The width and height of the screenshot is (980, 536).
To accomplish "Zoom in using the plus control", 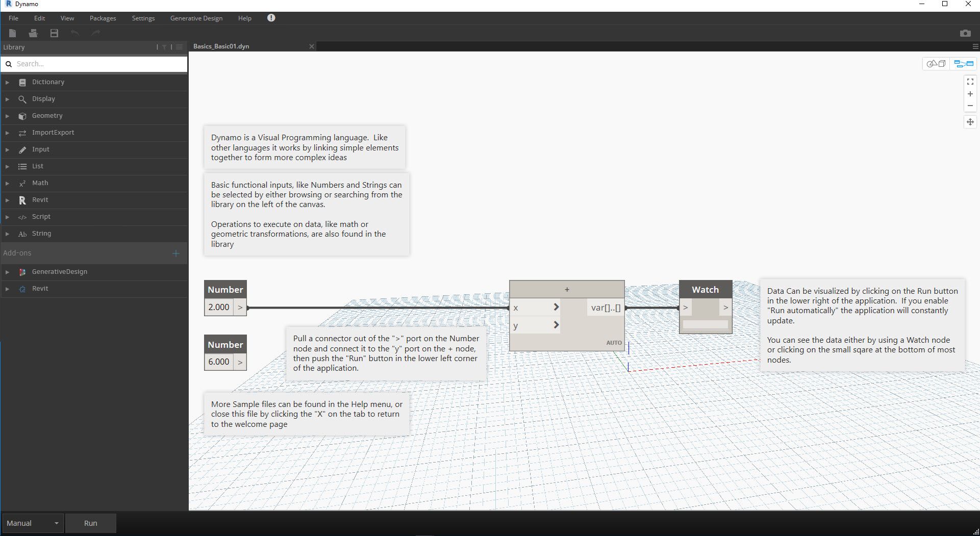I will coord(970,93).
